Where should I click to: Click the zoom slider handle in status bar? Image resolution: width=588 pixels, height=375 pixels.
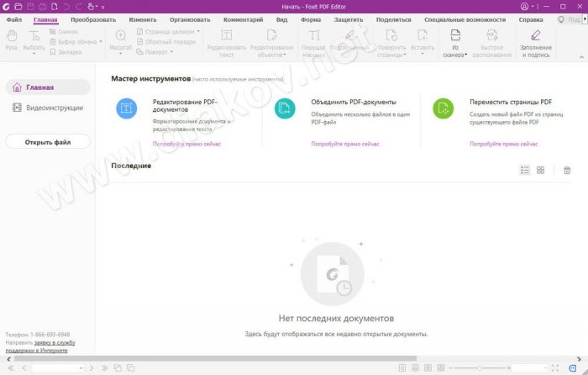(x=480, y=368)
